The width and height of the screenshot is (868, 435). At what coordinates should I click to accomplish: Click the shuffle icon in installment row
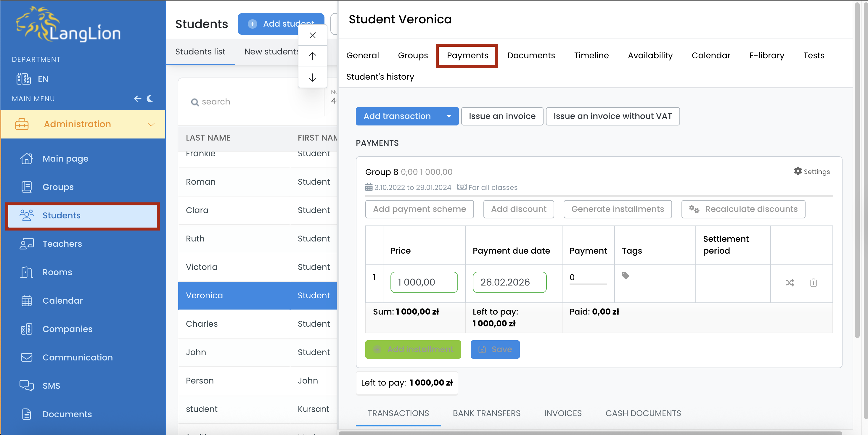(x=790, y=283)
